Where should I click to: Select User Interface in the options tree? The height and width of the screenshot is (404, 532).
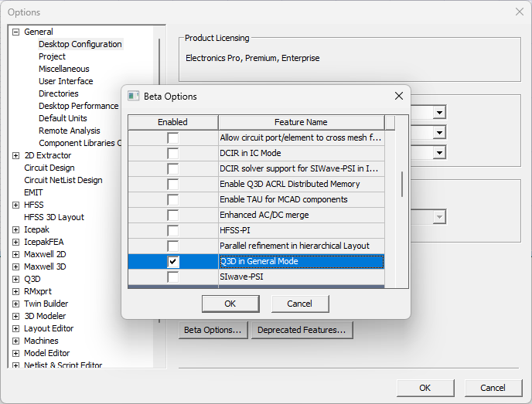(x=66, y=81)
